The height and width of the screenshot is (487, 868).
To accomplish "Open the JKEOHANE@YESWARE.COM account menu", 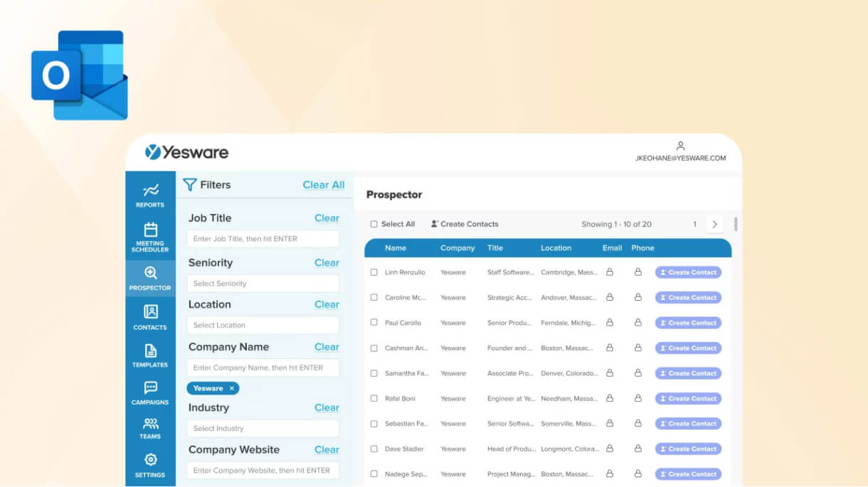I will coord(681,151).
